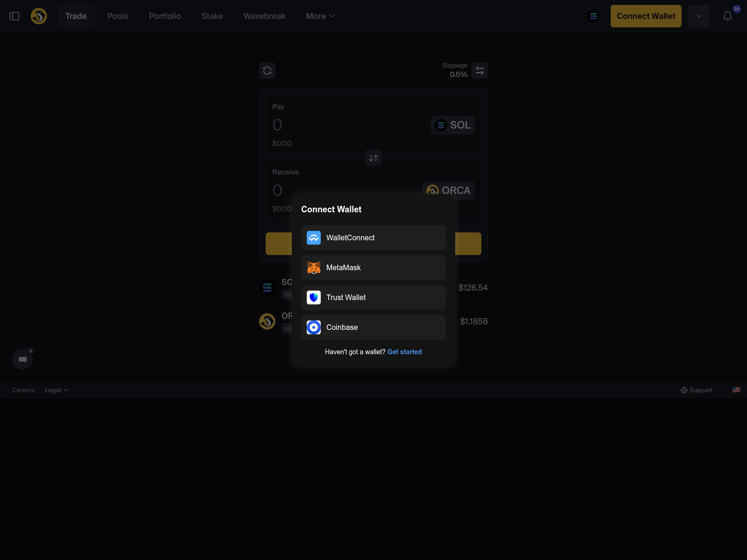Viewport: 747px width, 560px height.
Task: Switch to the Stake tab
Action: (212, 16)
